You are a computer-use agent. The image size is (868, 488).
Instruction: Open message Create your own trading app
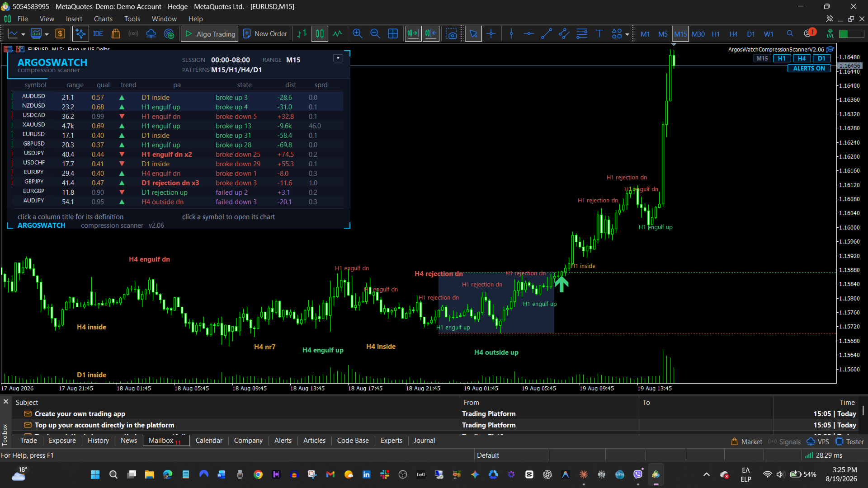tap(80, 414)
